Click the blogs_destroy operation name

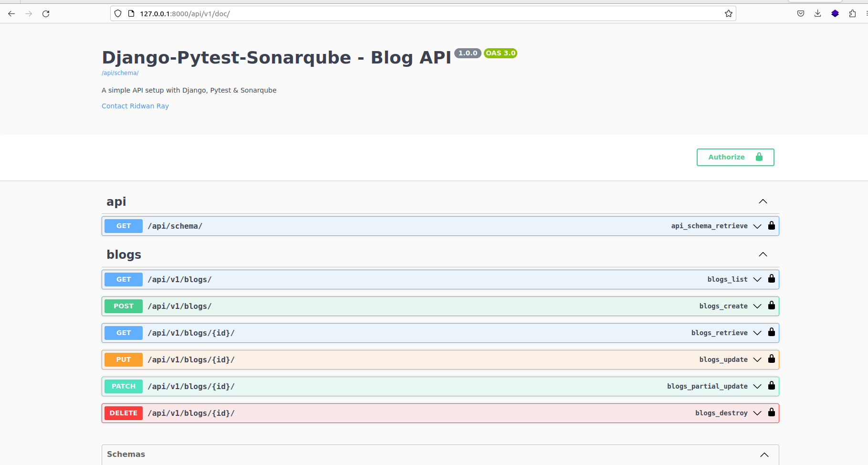[721, 413]
